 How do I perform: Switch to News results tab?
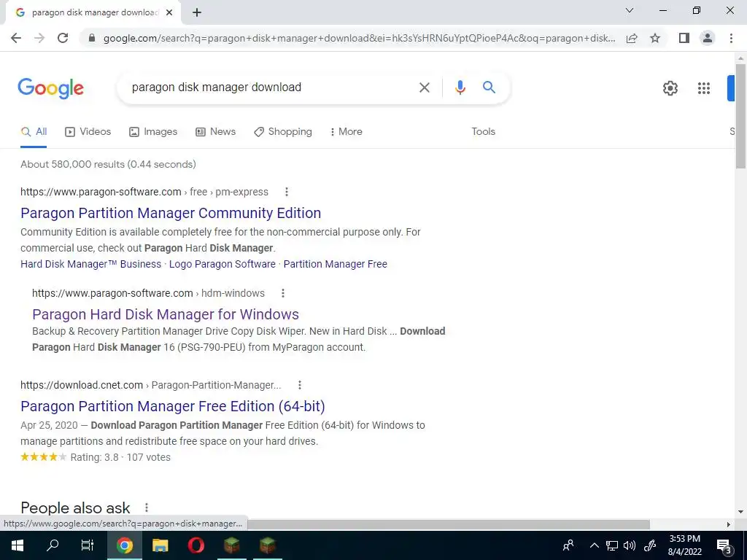coord(215,132)
